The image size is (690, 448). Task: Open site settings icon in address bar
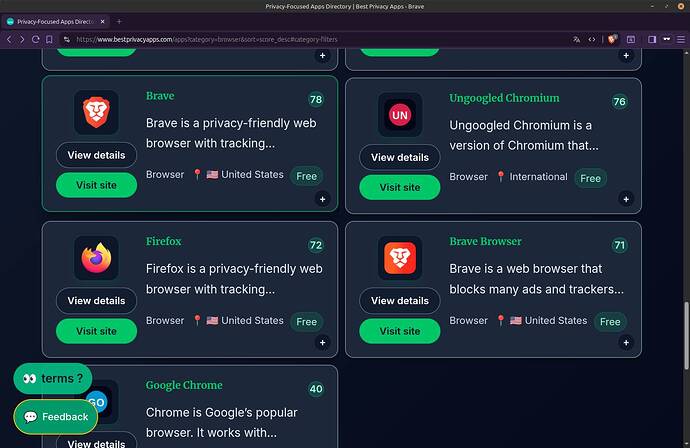[66, 39]
